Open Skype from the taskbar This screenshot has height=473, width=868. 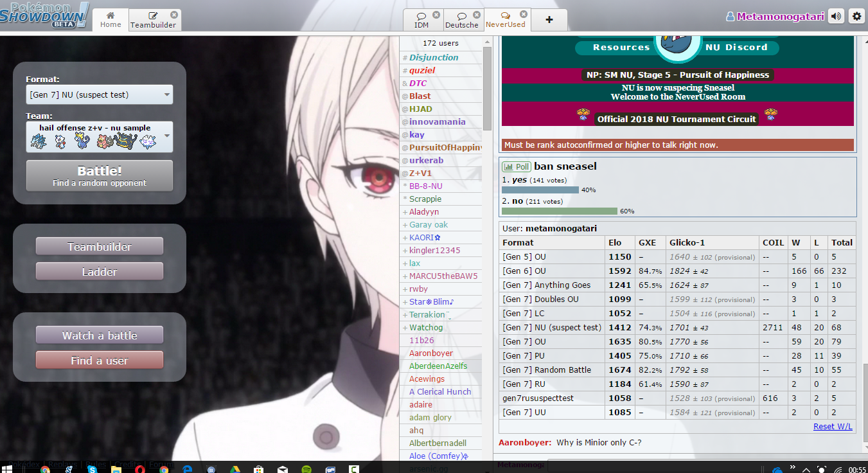point(93,469)
